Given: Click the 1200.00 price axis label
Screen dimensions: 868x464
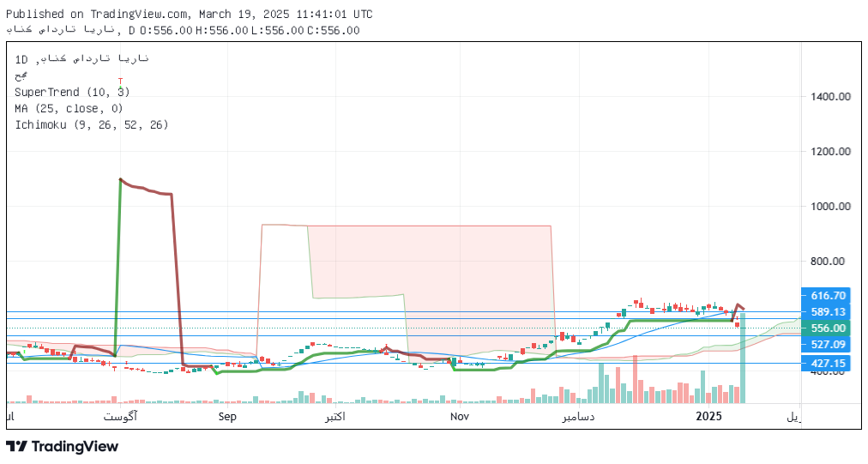Looking at the screenshot, I should [x=830, y=151].
